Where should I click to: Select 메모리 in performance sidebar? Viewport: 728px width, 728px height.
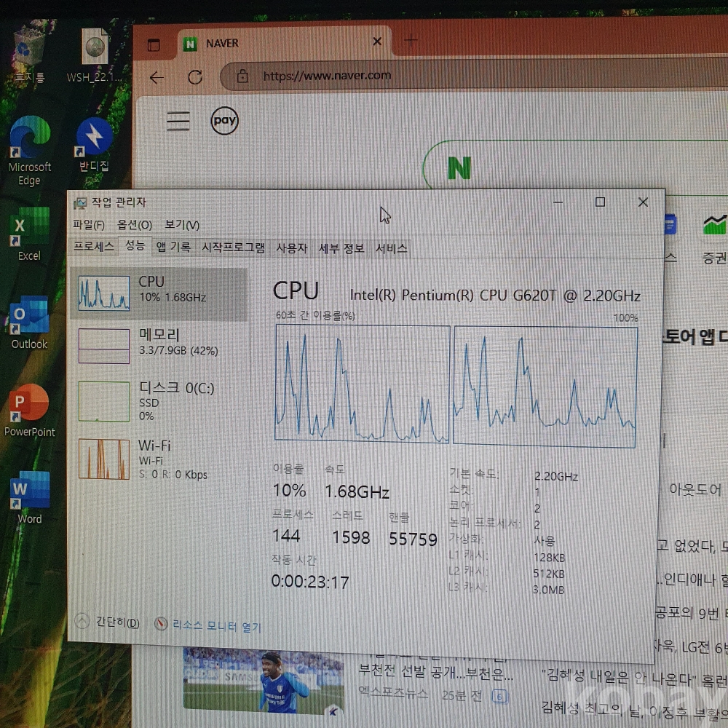point(158,346)
